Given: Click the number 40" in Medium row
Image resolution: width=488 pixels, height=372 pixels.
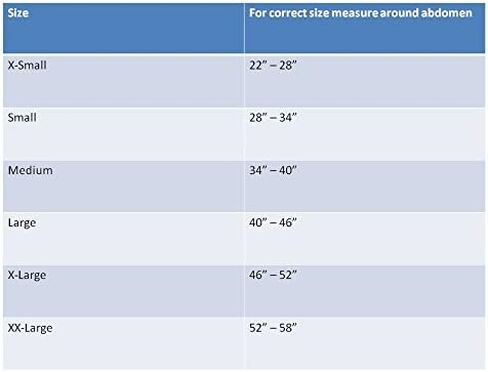Looking at the screenshot, I should 288,170.
